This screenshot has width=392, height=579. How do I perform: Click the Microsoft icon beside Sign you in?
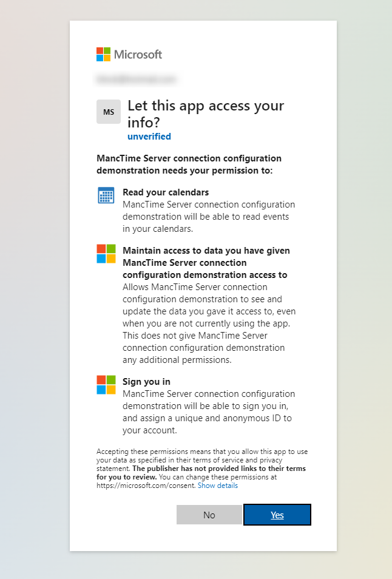pyautogui.click(x=106, y=385)
